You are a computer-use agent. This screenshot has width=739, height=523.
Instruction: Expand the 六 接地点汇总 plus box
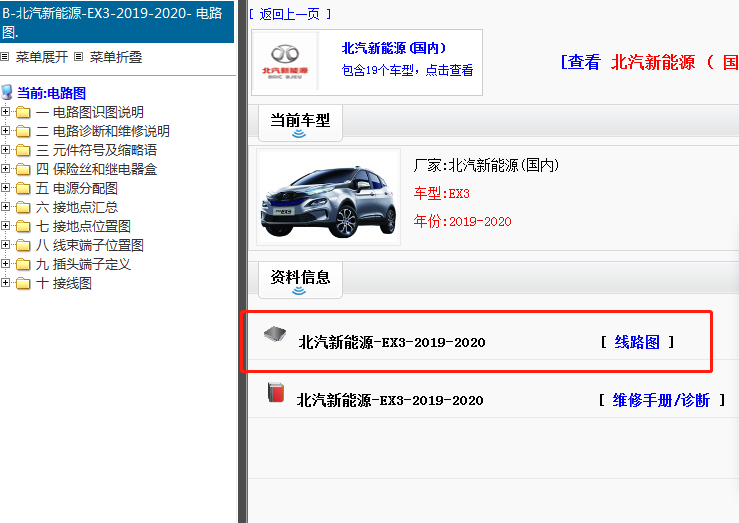[x=6, y=207]
